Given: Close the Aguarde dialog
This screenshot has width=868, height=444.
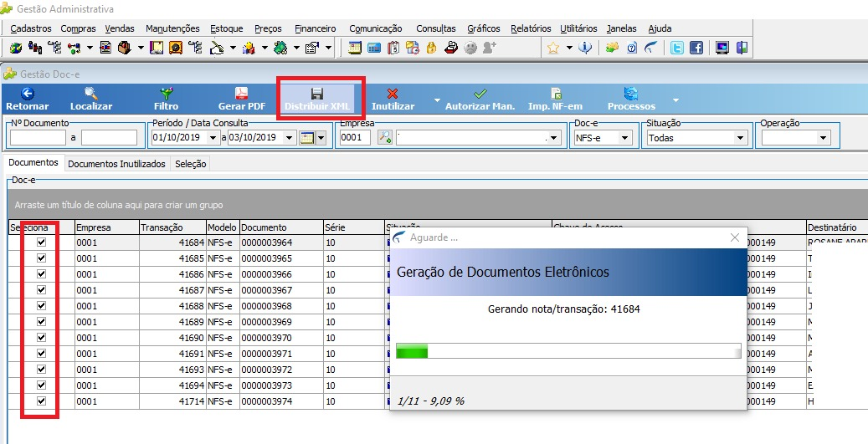Looking at the screenshot, I should (x=735, y=237).
